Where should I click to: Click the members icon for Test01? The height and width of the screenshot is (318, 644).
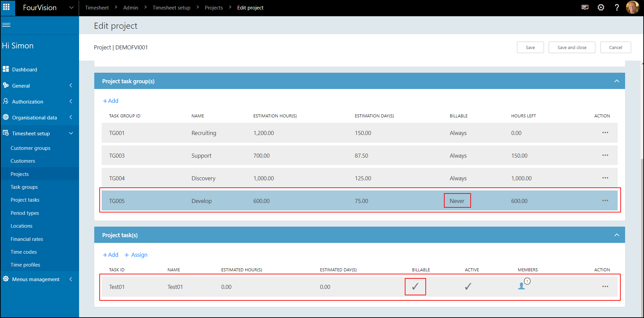click(x=522, y=286)
